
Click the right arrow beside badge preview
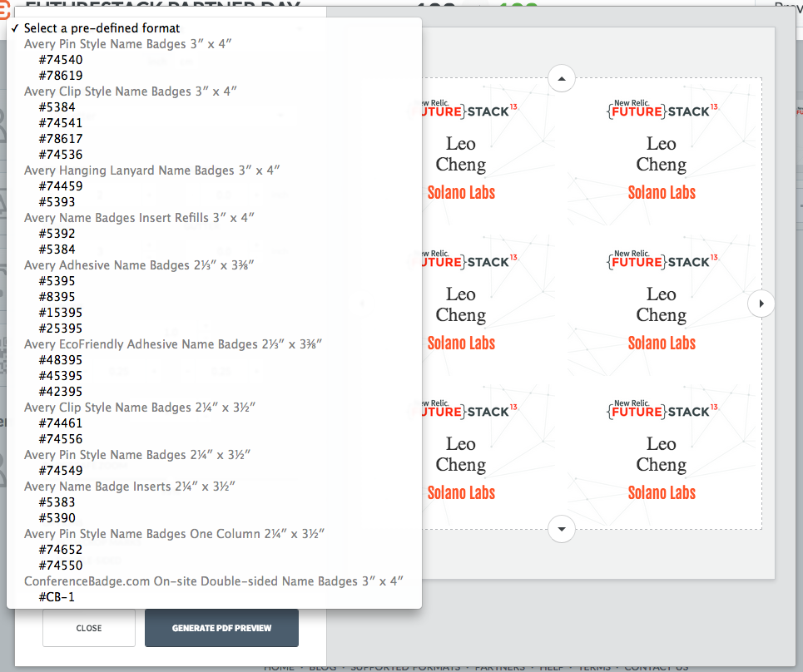click(761, 304)
